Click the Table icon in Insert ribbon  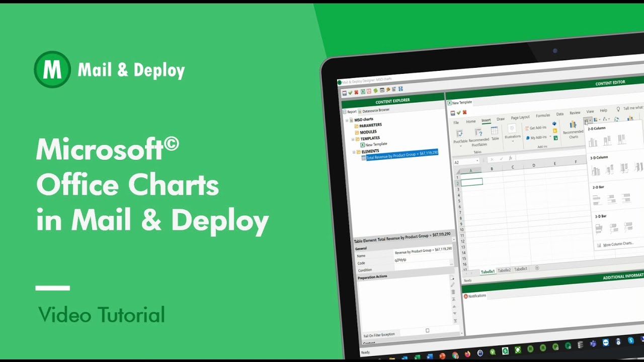495,131
